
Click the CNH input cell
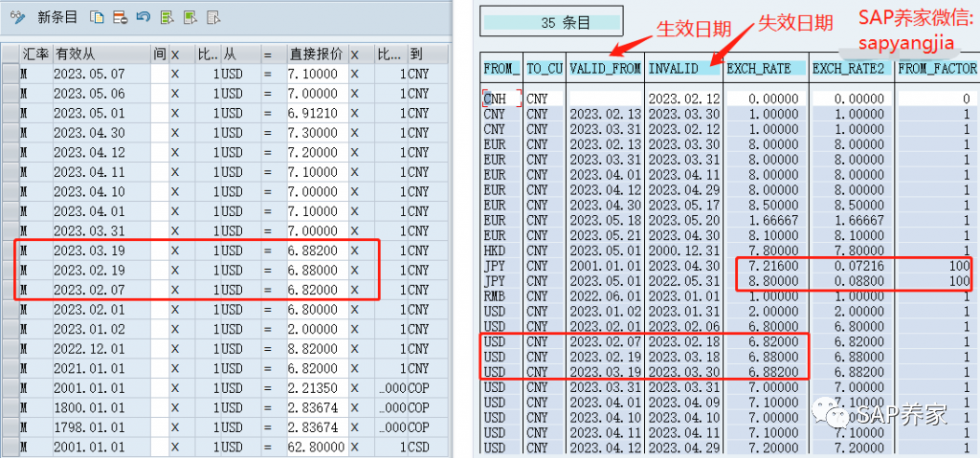coord(501,98)
